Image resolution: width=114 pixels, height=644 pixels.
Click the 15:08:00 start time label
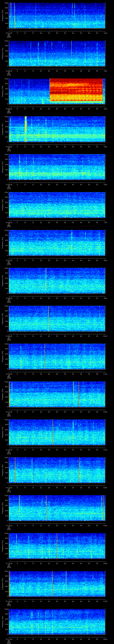tap(9, 298)
